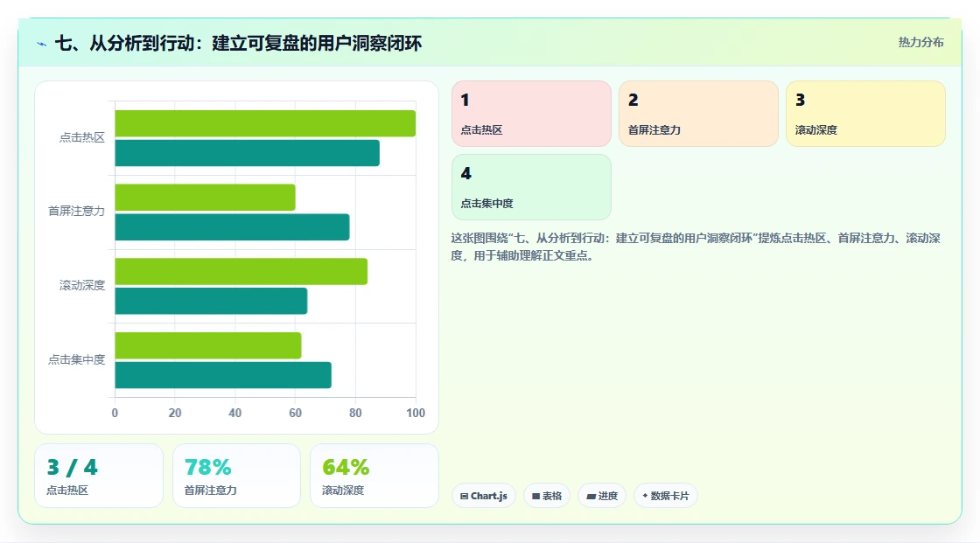Click the x-axis value 40
980x543 pixels.
[x=235, y=413]
